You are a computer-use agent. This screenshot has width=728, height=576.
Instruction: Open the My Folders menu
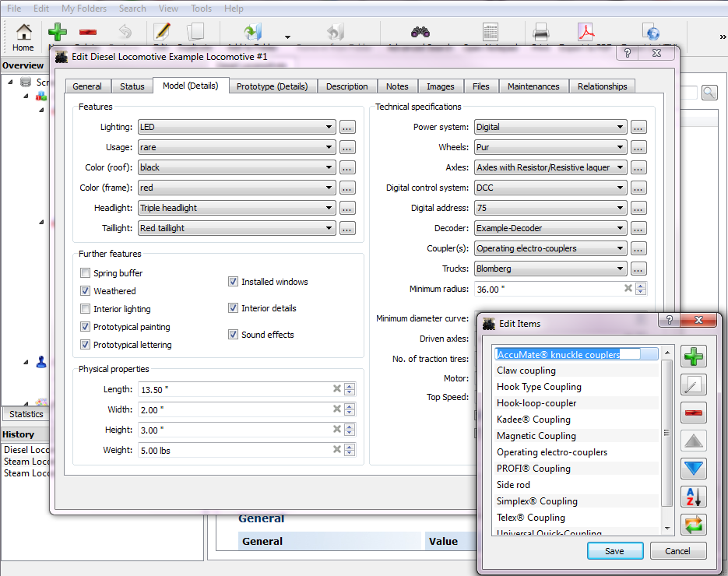pos(84,9)
